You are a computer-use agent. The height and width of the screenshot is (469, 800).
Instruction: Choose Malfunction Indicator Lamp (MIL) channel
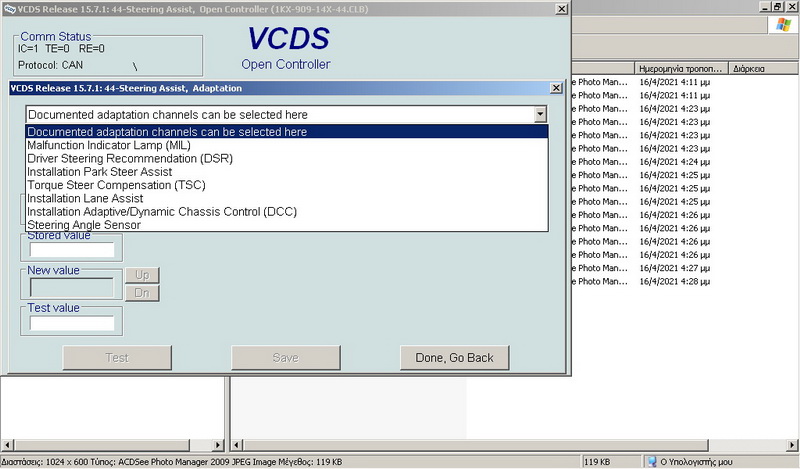coord(287,145)
